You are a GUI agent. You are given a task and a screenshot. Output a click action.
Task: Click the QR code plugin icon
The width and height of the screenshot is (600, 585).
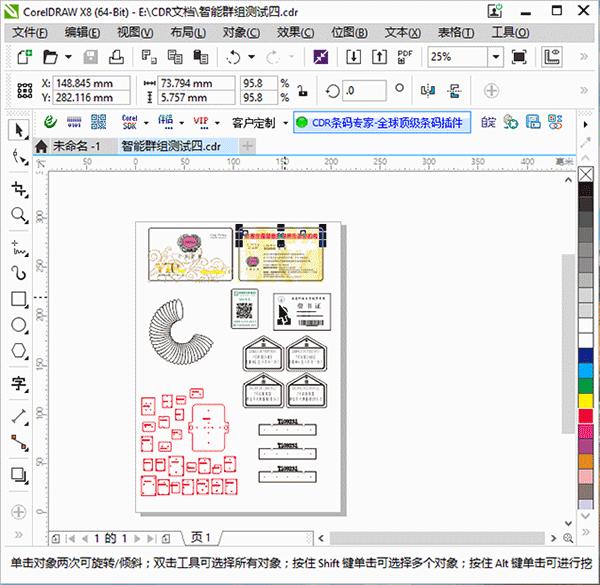[x=99, y=122]
